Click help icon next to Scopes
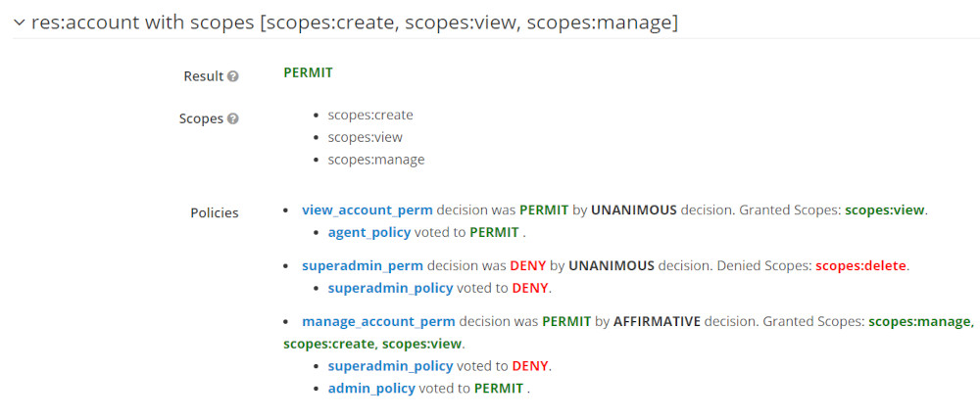Viewport: 980px width, 419px height. pyautogui.click(x=232, y=118)
